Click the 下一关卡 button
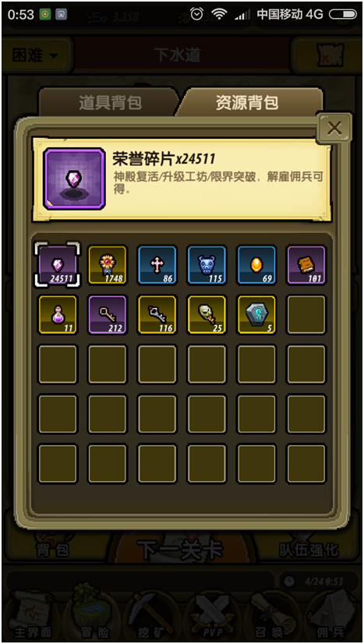The height and width of the screenshot is (644, 364). tap(180, 549)
